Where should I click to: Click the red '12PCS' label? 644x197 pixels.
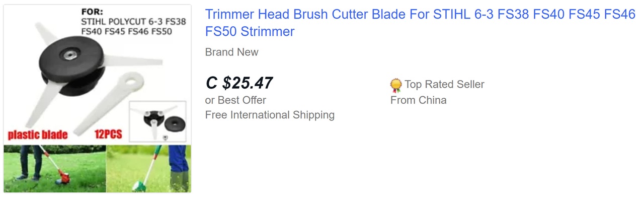108,135
